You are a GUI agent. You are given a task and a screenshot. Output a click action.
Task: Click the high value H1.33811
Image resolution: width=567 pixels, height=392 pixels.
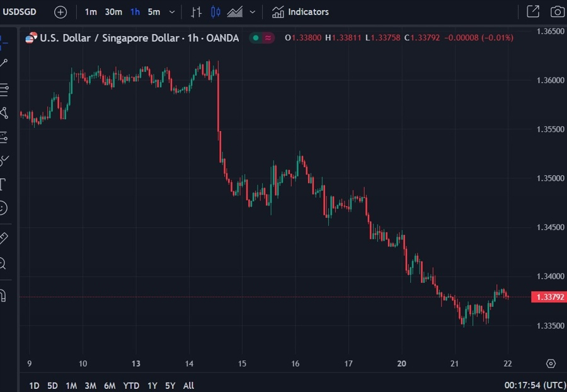click(x=343, y=38)
